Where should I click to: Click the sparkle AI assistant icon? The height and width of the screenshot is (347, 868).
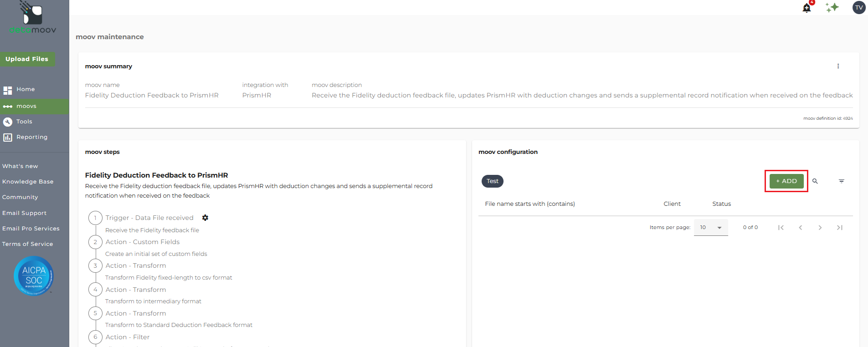click(832, 7)
